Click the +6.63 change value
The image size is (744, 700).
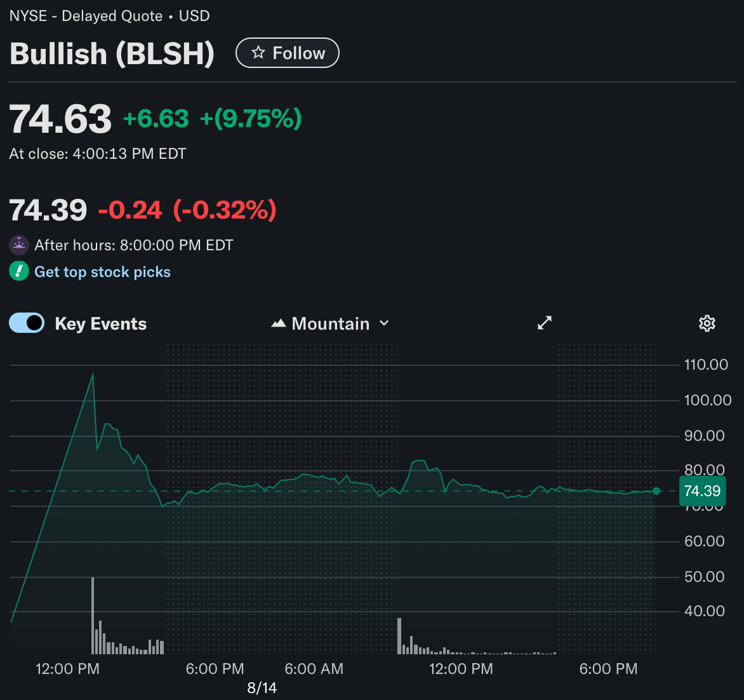[156, 119]
